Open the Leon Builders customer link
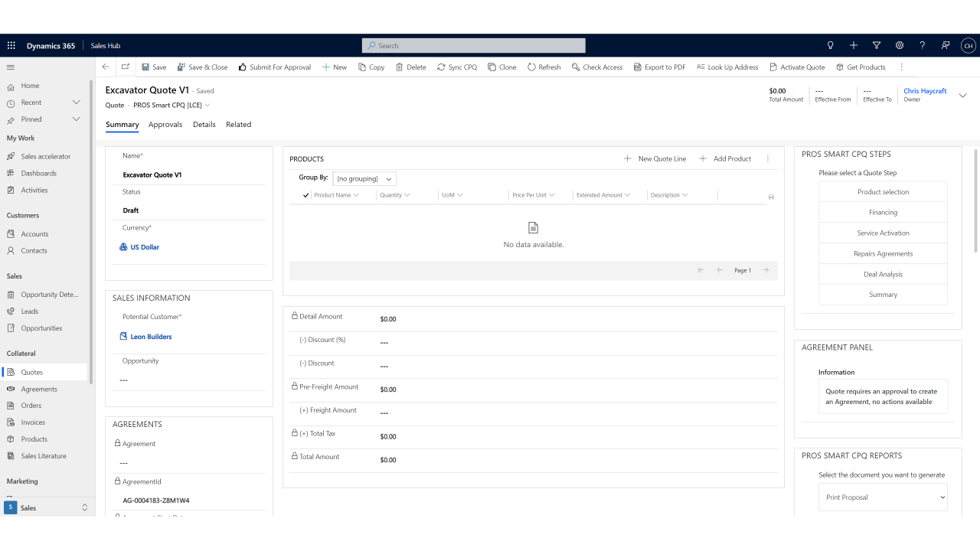This screenshot has width=980, height=551. [151, 337]
